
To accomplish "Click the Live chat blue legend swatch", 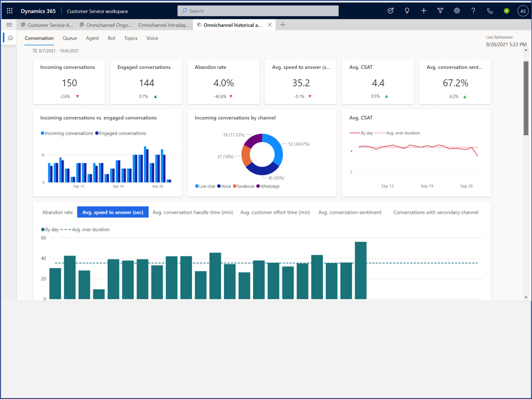I will 197,186.
